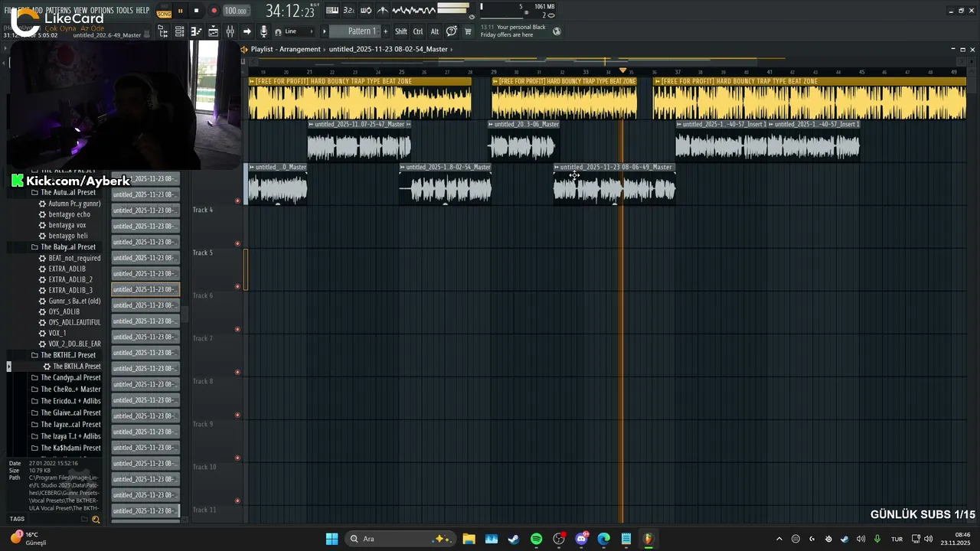980x551 pixels.
Task: Click the oscilloscope waveform display
Action: point(414,10)
